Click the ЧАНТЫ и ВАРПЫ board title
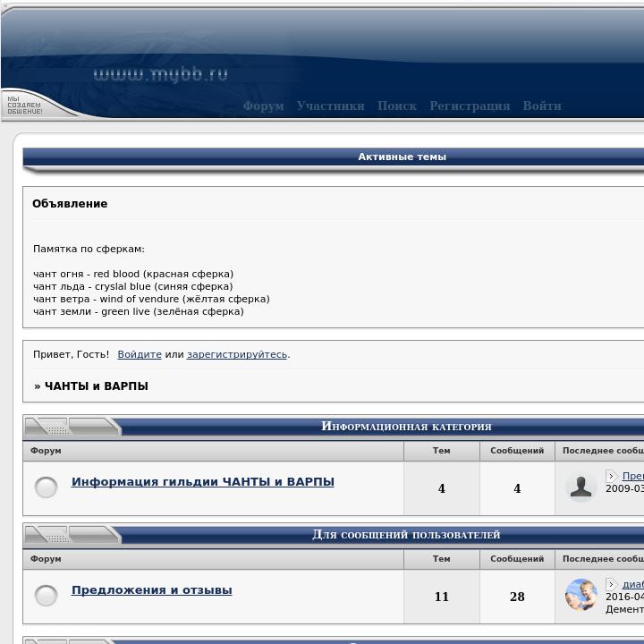The height and width of the screenshot is (644, 644). tap(97, 386)
